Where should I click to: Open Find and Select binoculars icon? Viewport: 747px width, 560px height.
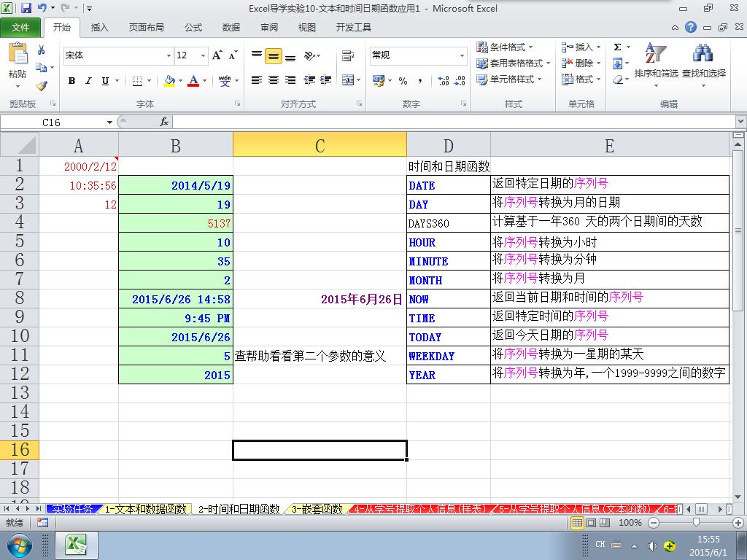click(x=703, y=53)
